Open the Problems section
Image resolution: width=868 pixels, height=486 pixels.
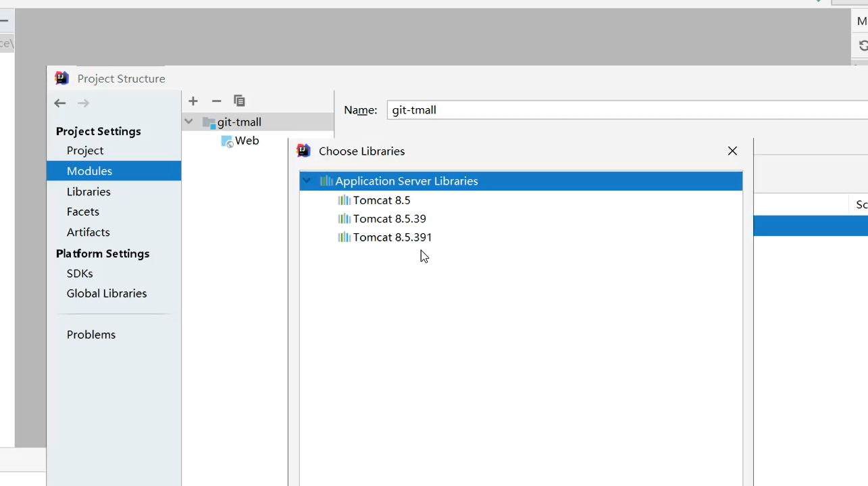coord(91,335)
